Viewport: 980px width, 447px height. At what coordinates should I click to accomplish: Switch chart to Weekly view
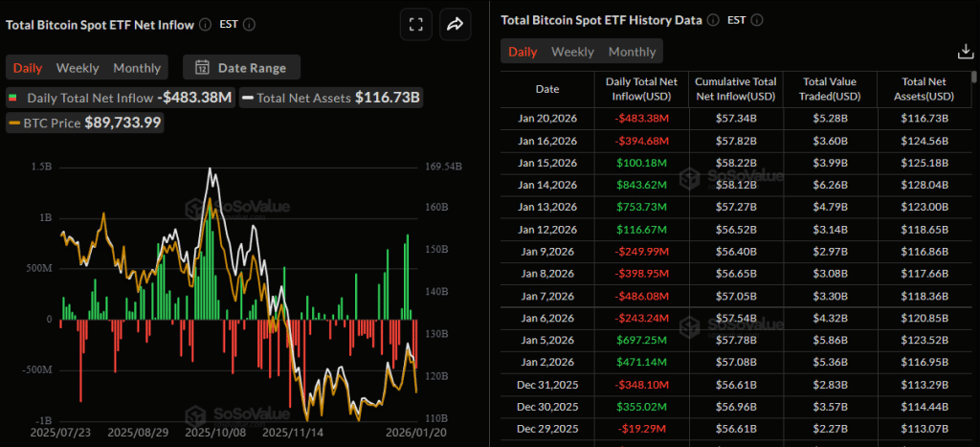pos(78,67)
